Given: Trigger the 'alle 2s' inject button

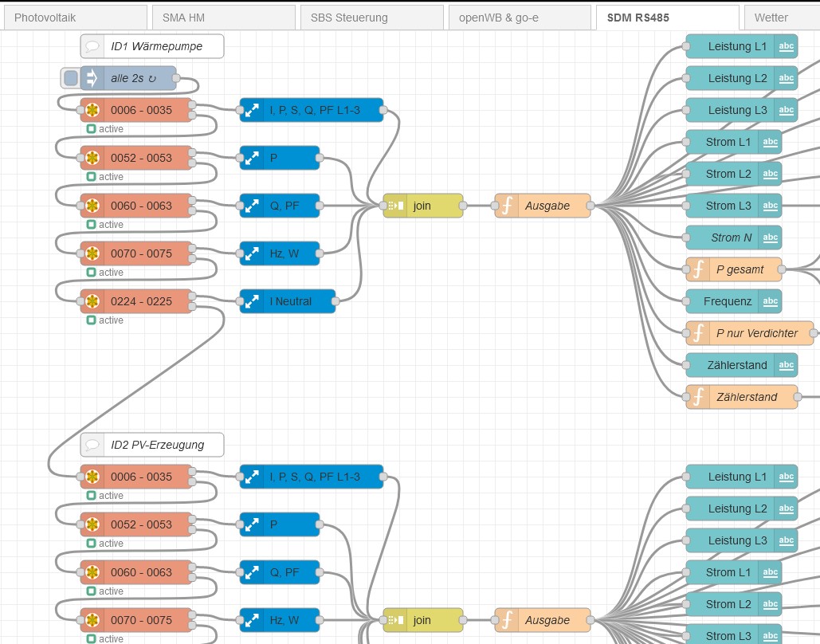Looking at the screenshot, I should (71, 78).
